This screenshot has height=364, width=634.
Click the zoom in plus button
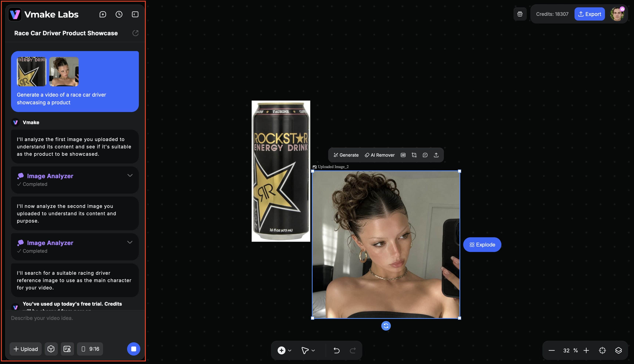tap(586, 350)
